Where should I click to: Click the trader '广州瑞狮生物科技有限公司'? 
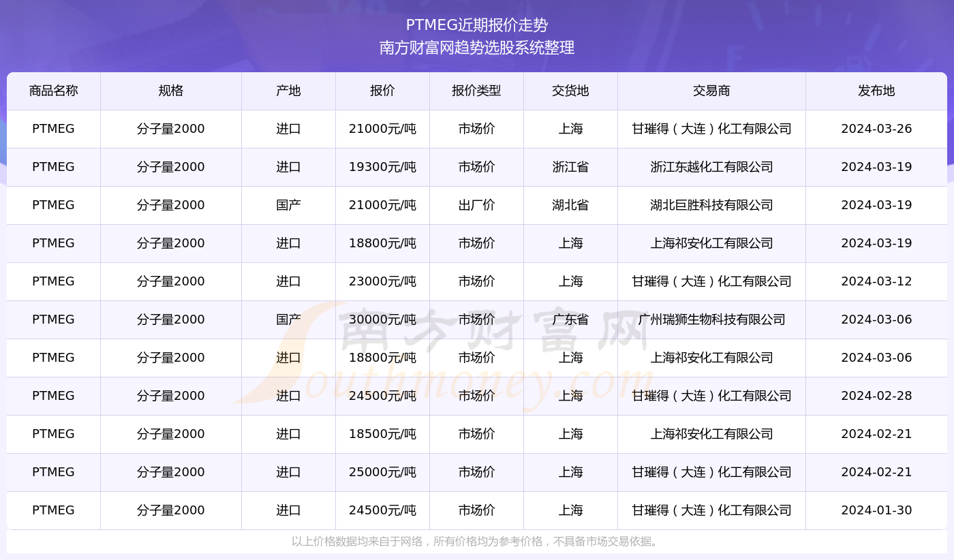coord(711,320)
